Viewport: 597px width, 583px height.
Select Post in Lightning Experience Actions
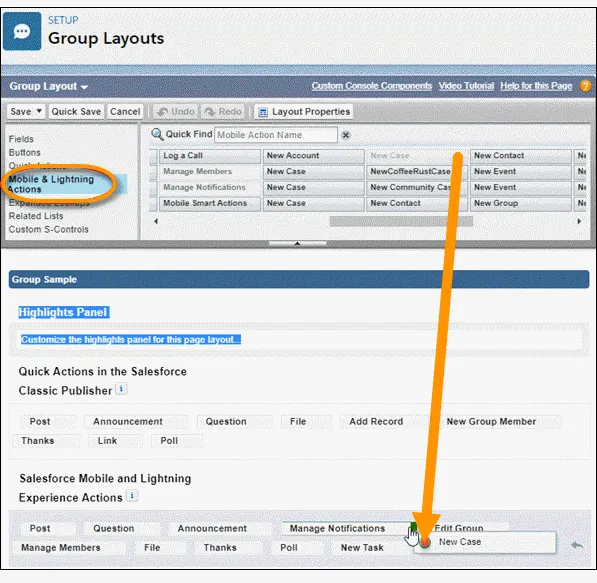point(47,529)
